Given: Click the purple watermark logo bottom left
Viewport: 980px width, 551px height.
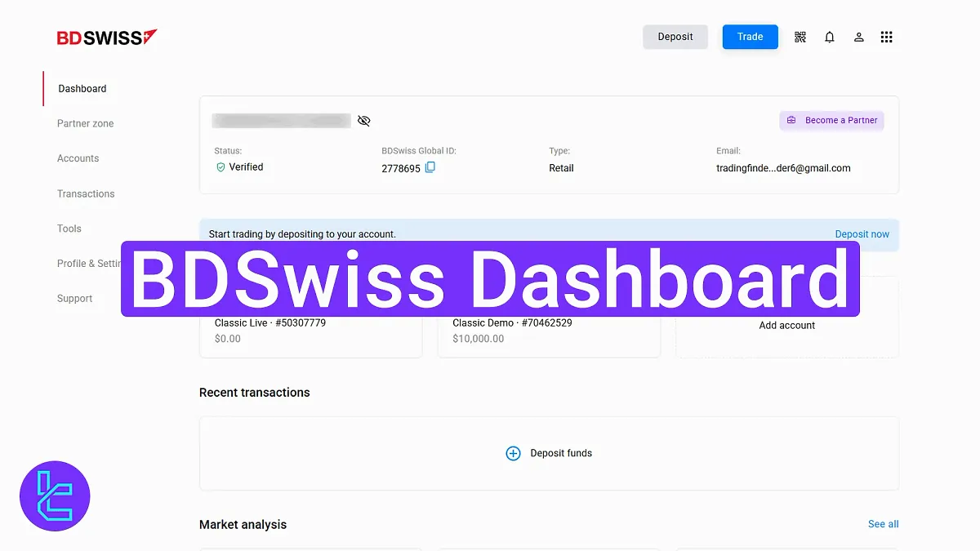Looking at the screenshot, I should pos(54,495).
